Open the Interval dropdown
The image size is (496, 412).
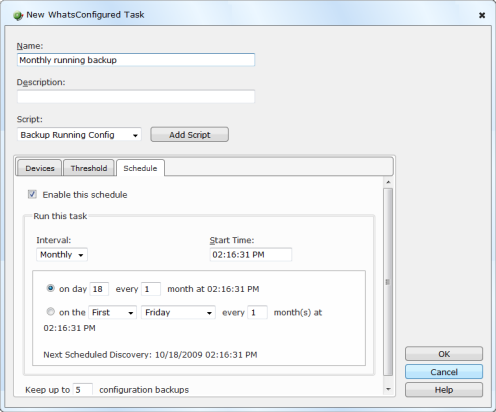[x=62, y=255]
